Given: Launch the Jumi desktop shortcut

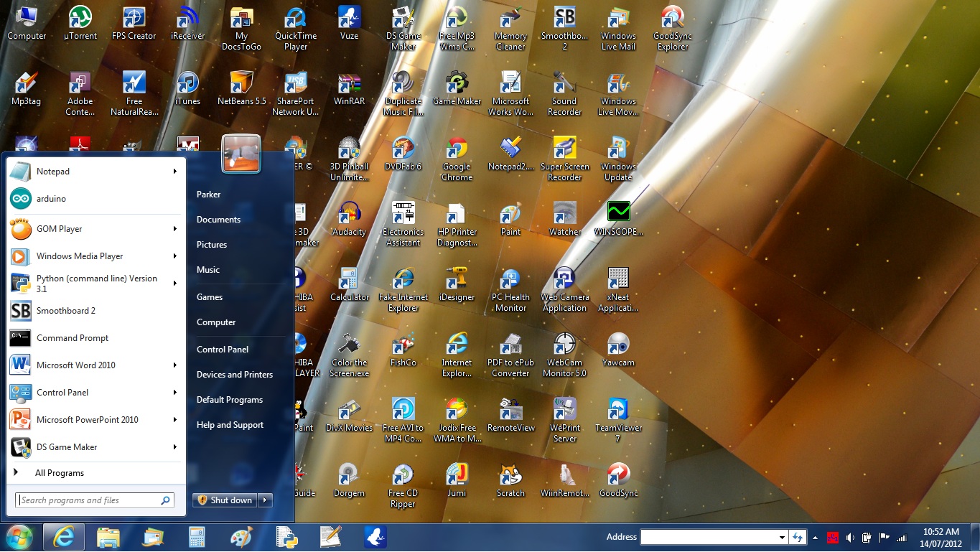Looking at the screenshot, I should click(457, 480).
